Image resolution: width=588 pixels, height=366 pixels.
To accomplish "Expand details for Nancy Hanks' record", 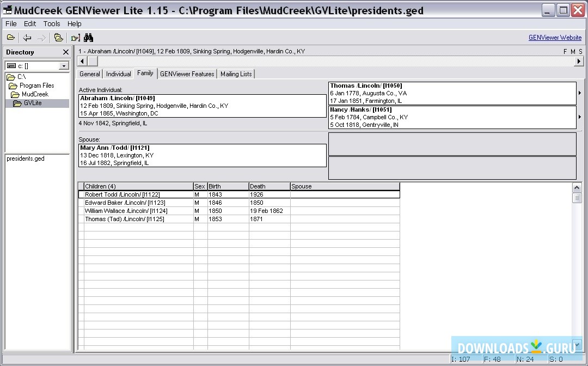I will coord(579,117).
